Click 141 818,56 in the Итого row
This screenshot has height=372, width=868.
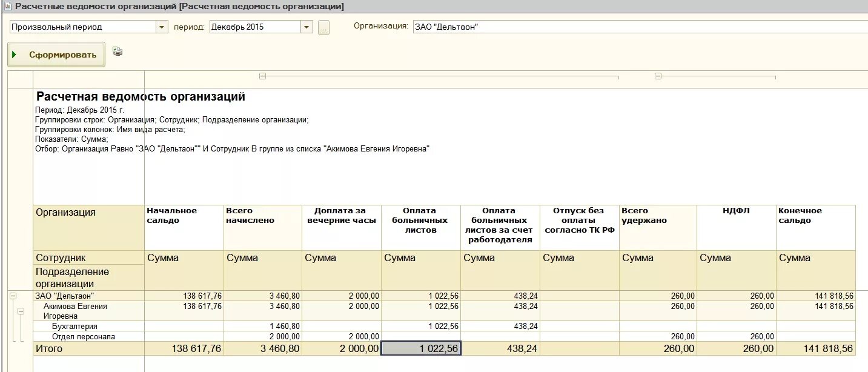click(816, 348)
